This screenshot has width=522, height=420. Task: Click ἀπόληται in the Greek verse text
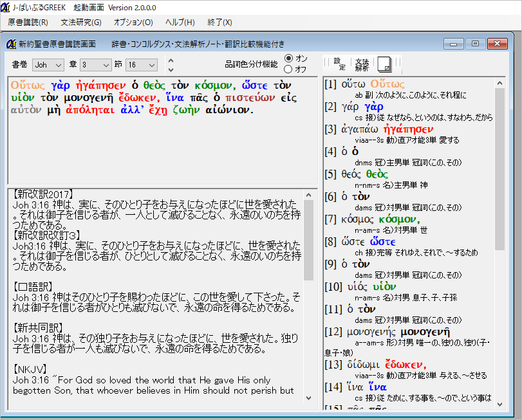coord(90,110)
